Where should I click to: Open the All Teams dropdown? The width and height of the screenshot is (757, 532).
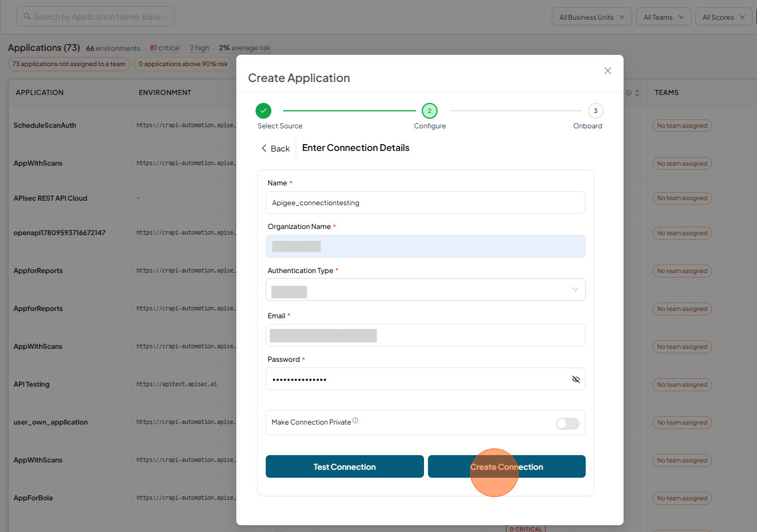pos(664,17)
